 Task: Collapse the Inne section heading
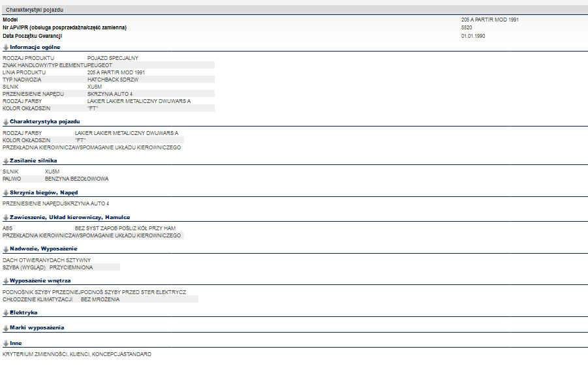(15, 342)
